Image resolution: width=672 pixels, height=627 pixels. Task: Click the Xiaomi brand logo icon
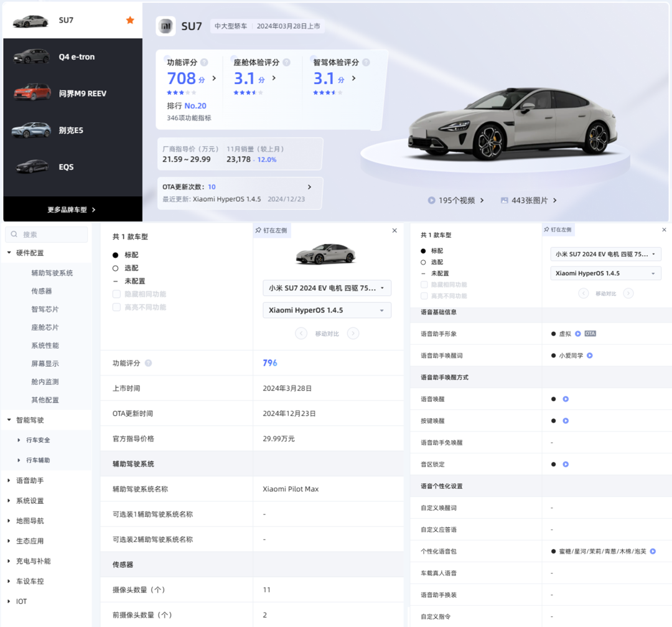(x=166, y=26)
